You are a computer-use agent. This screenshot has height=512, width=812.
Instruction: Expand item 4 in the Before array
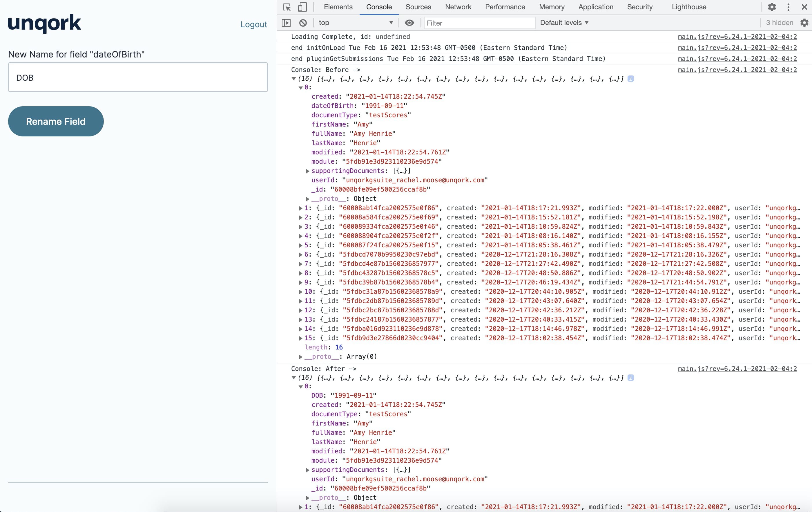(x=300, y=236)
